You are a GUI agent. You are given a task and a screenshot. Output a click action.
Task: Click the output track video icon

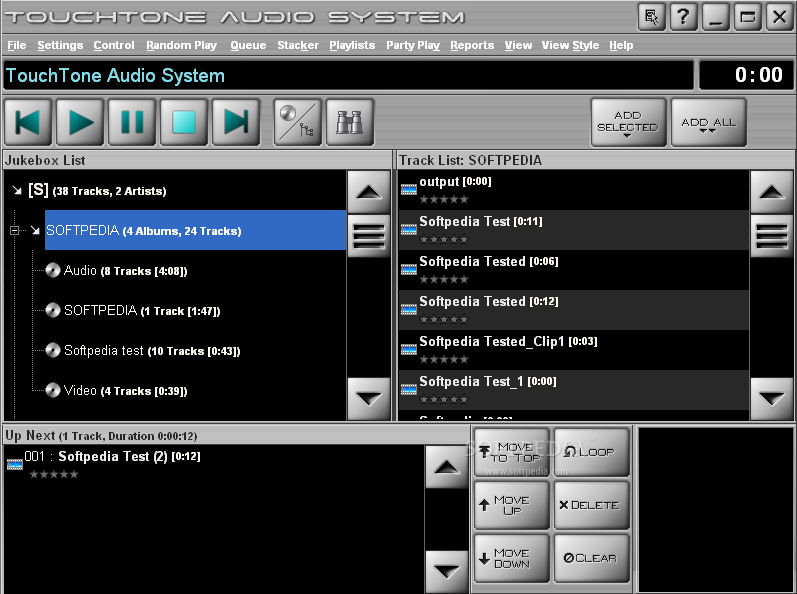409,190
